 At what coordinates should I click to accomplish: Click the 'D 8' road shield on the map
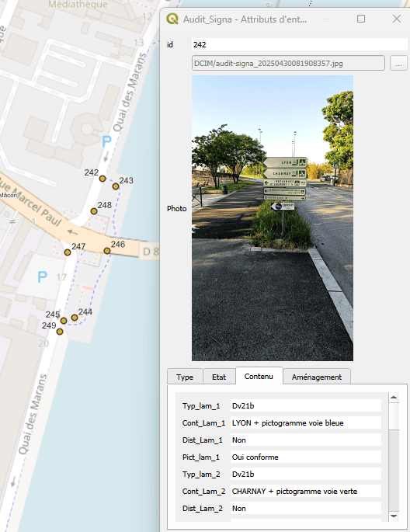pos(151,252)
